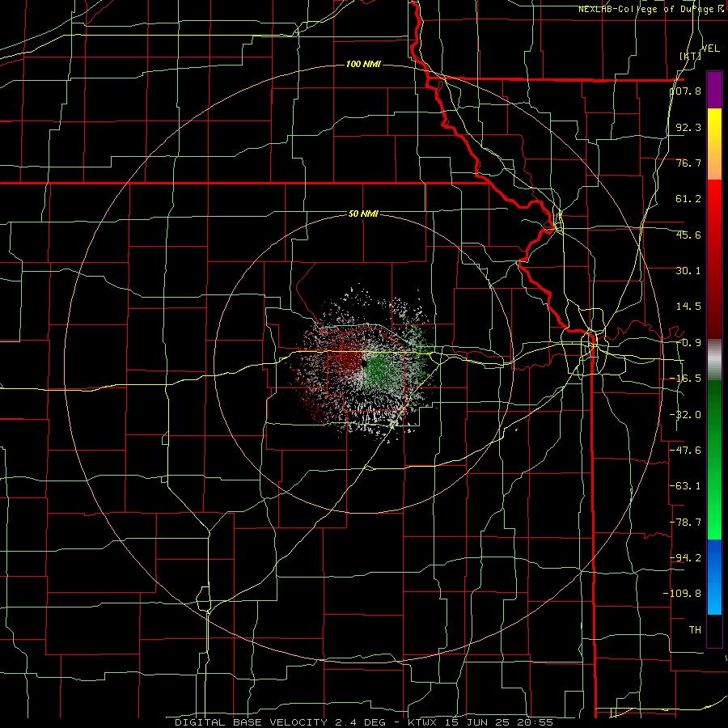Click the red outbound velocity area west of radar
The height and width of the screenshot is (728, 728).
(x=346, y=358)
